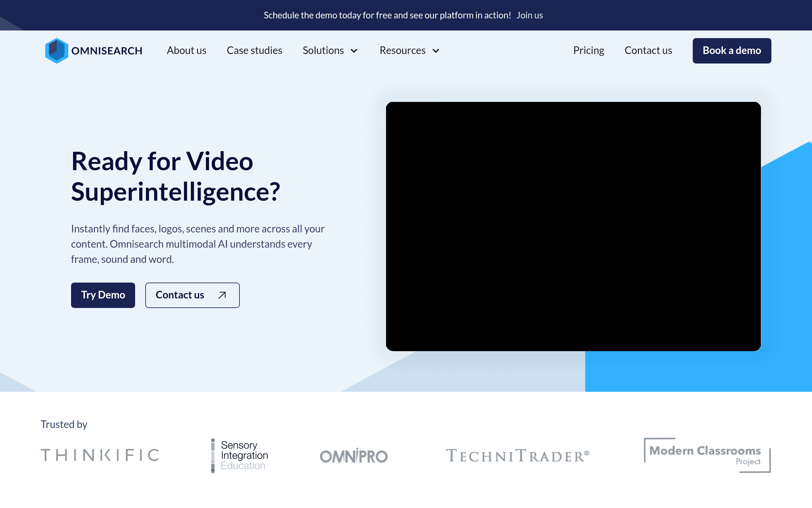Follow the Join us banner link
812x508 pixels.
[x=529, y=15]
